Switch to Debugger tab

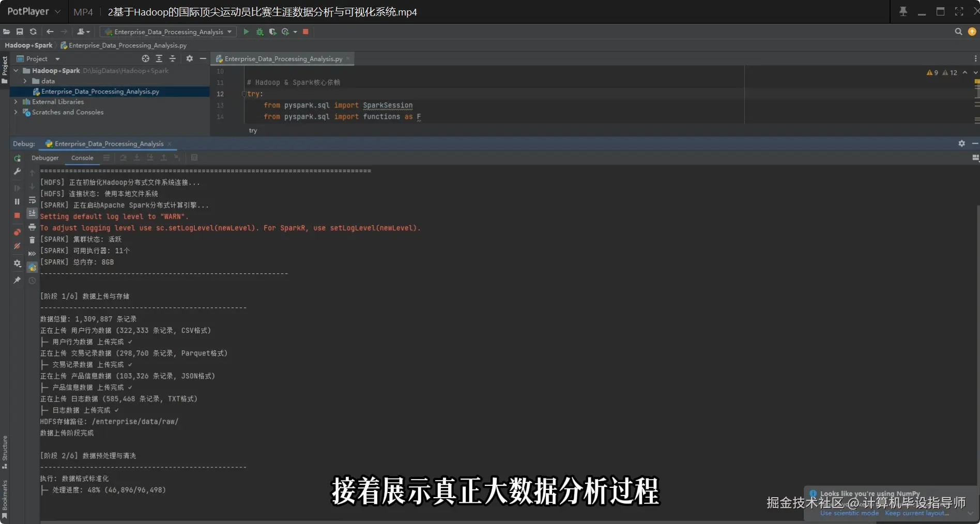coord(45,158)
